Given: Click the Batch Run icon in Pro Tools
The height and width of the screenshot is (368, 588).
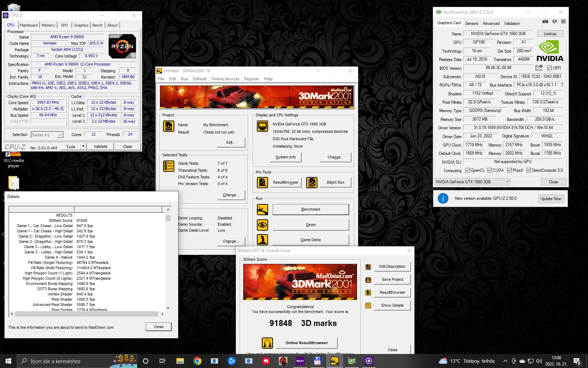Looking at the screenshot, I should (312, 182).
